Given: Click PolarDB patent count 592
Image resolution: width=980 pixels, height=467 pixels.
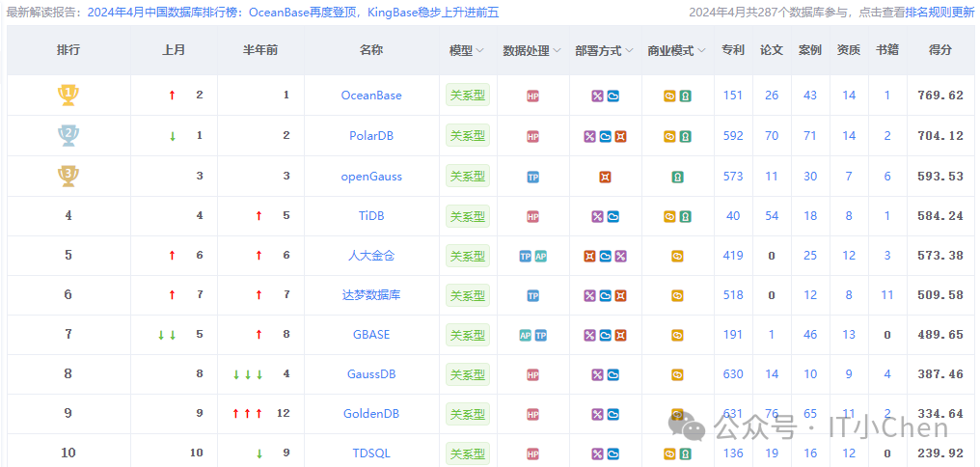Looking at the screenshot, I should click(x=733, y=136).
